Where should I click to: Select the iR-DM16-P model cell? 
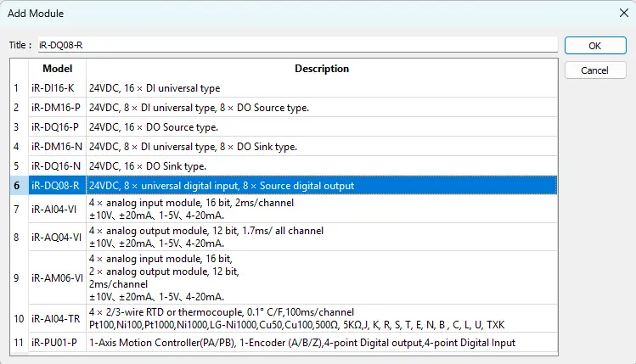click(x=57, y=108)
